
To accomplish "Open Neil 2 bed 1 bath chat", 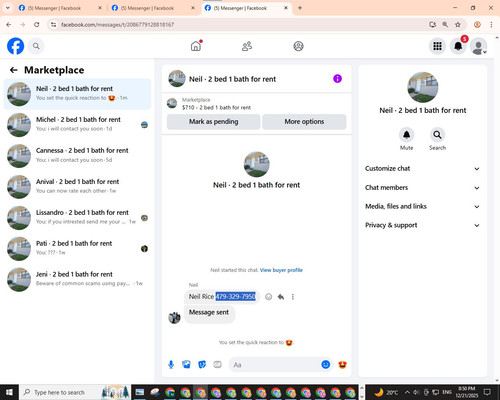I will pos(77,94).
